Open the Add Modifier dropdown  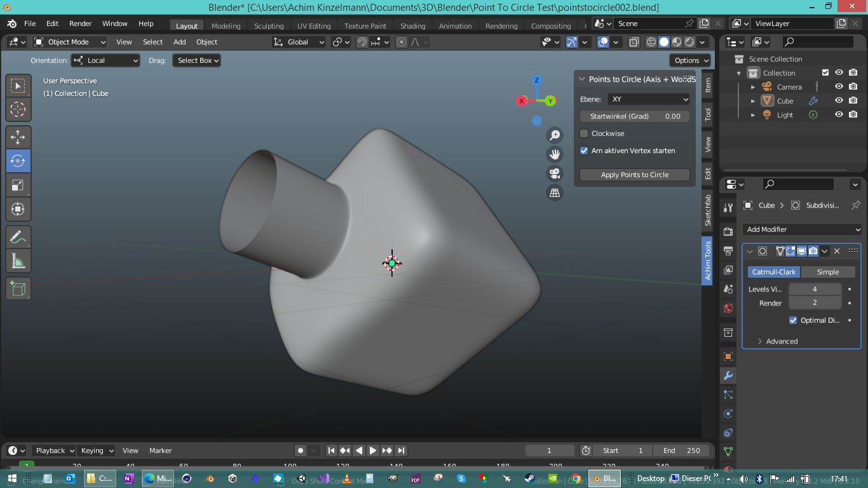click(802, 229)
